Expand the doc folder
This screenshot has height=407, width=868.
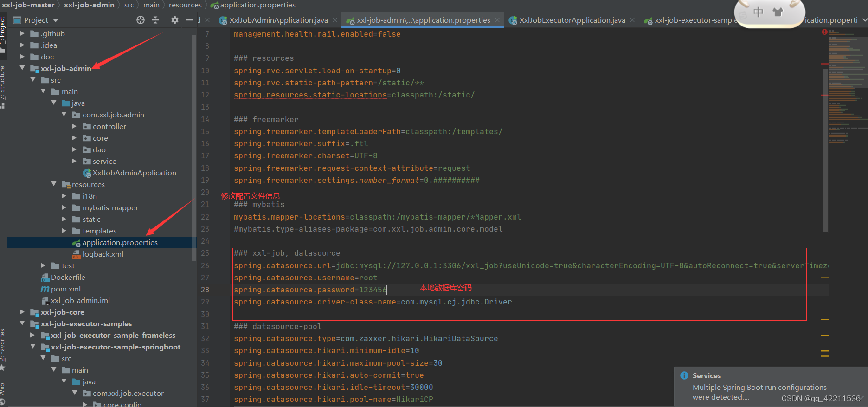22,57
